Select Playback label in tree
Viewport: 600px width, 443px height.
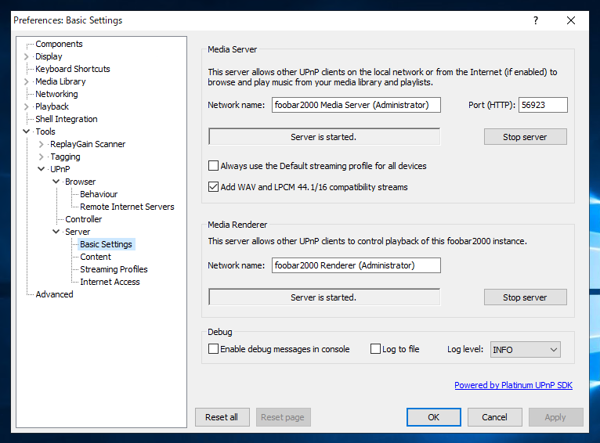pos(52,107)
